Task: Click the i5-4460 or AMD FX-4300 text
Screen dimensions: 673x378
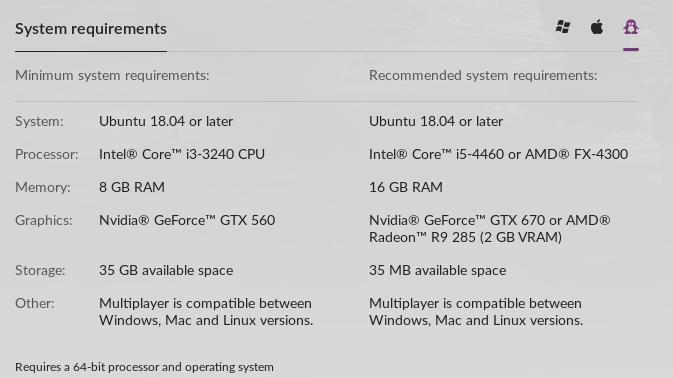Action: pyautogui.click(x=498, y=154)
